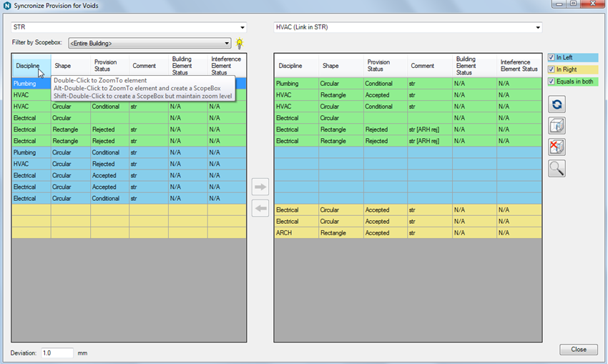Screen dimensions: 608x364
Task: Sort by left Discipline column header
Action: tap(29, 66)
